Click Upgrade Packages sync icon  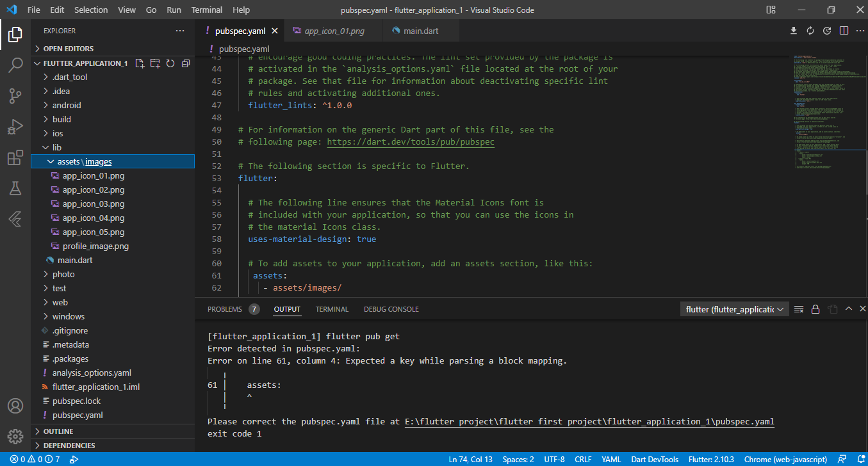pos(810,31)
